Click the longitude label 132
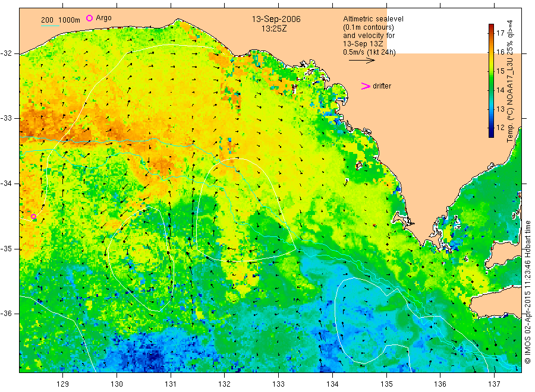 [x=225, y=384]
